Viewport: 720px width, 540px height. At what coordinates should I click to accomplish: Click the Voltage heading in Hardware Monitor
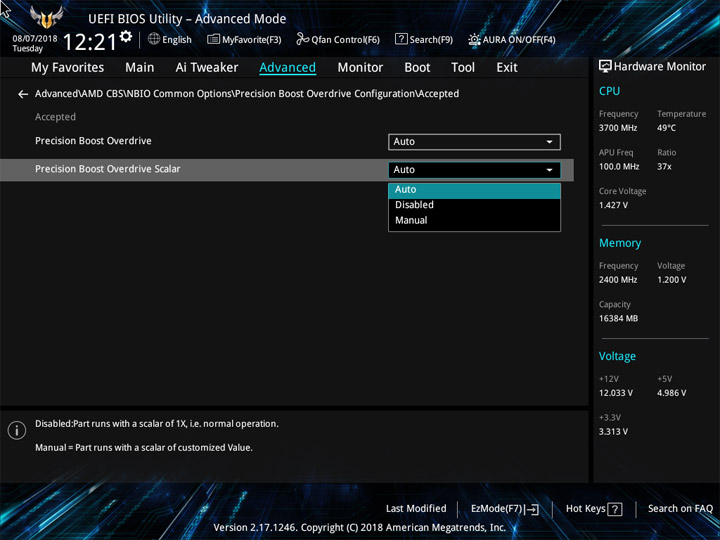[x=617, y=356]
